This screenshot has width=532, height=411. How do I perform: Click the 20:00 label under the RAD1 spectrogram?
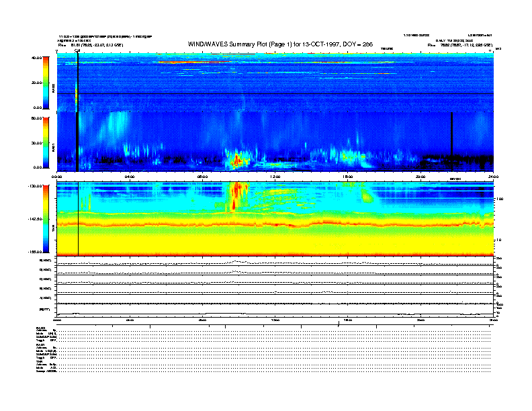click(420, 177)
